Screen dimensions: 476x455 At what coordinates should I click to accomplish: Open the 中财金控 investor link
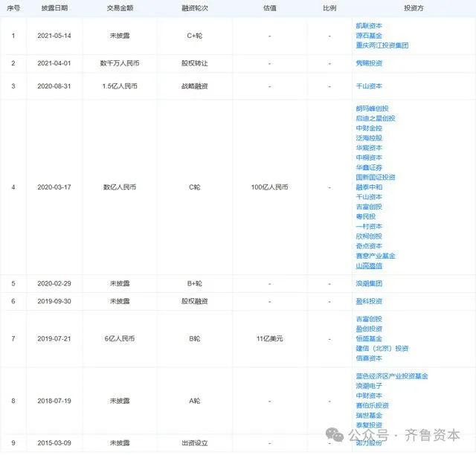click(x=369, y=128)
